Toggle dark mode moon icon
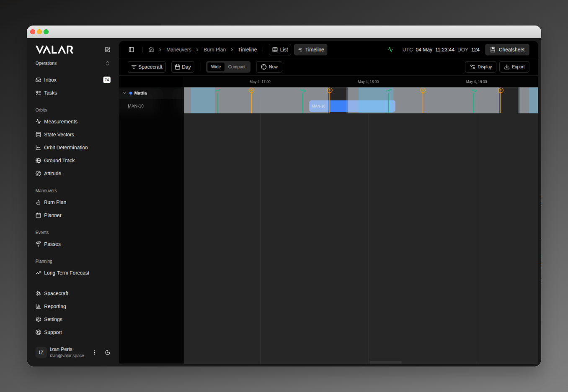The width and height of the screenshot is (568, 392). click(x=108, y=352)
